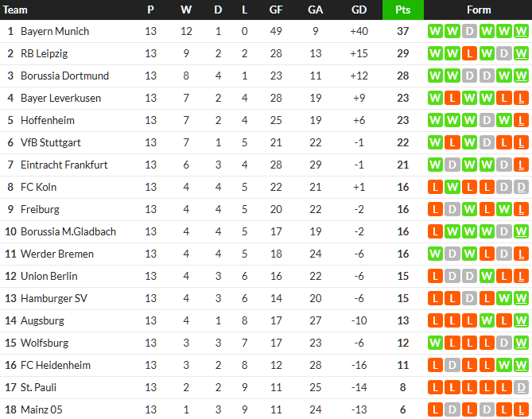Click the draw badge in St. Pauli's form
This screenshot has width=532, height=419.
tap(522, 388)
